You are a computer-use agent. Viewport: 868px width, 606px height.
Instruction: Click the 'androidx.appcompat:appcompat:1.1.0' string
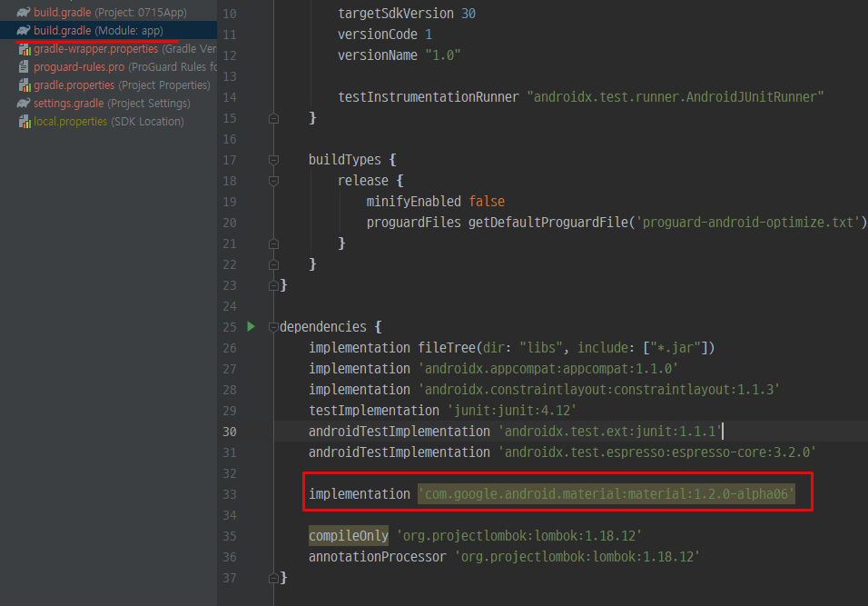click(x=548, y=369)
